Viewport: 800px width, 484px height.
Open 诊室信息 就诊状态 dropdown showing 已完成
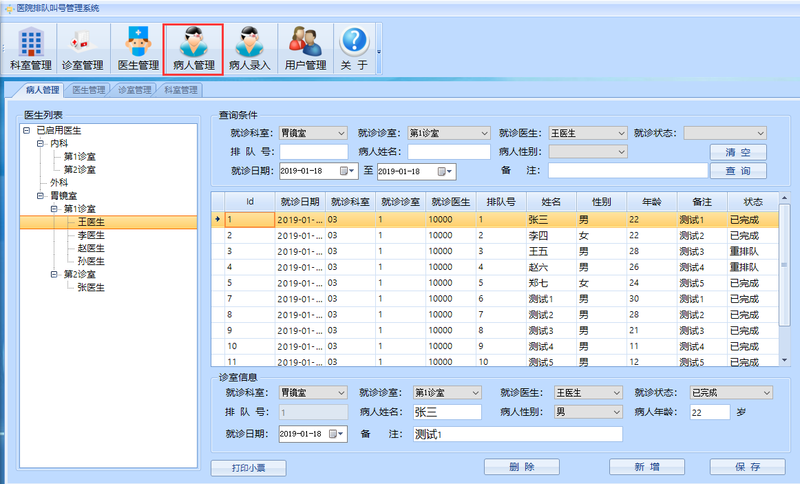(766, 393)
